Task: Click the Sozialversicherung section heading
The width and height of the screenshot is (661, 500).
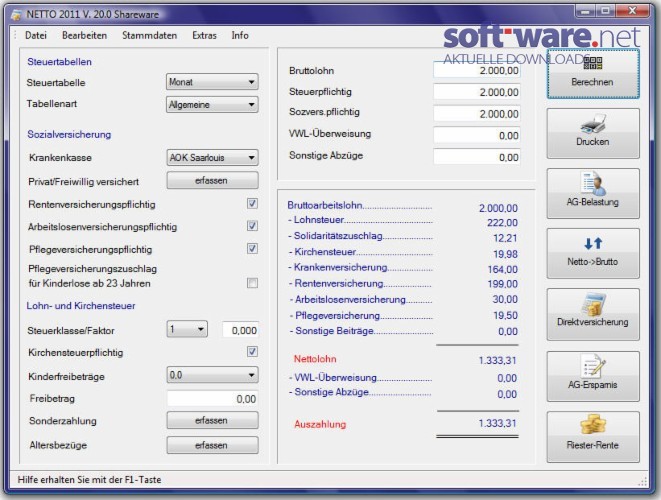Action: pos(69,134)
